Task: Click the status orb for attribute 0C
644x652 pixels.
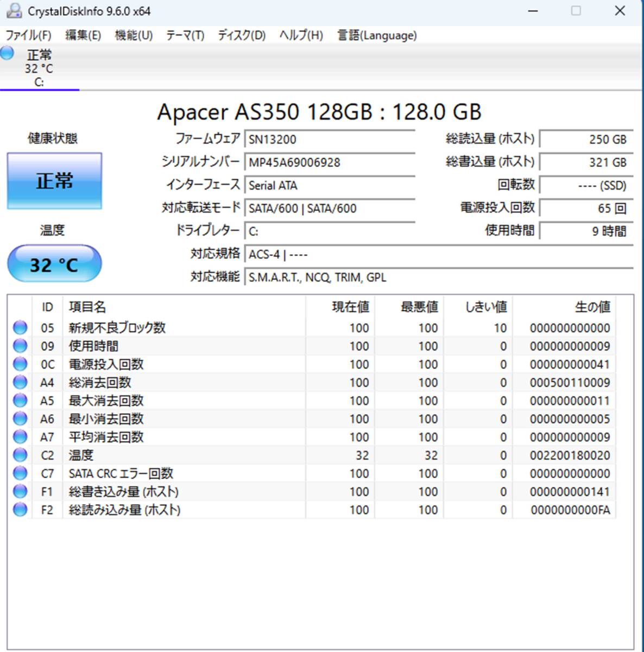Action: click(x=20, y=364)
